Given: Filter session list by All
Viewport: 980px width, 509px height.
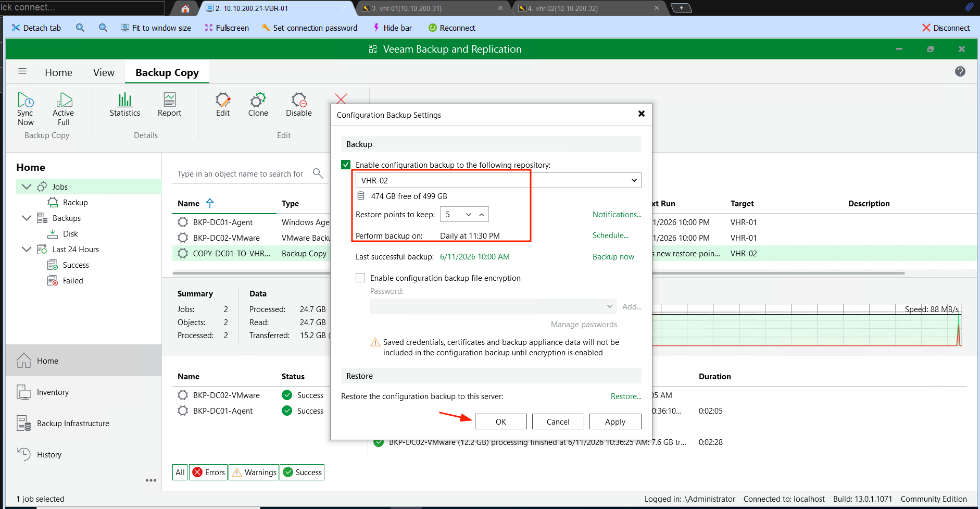Looking at the screenshot, I should pos(180,472).
